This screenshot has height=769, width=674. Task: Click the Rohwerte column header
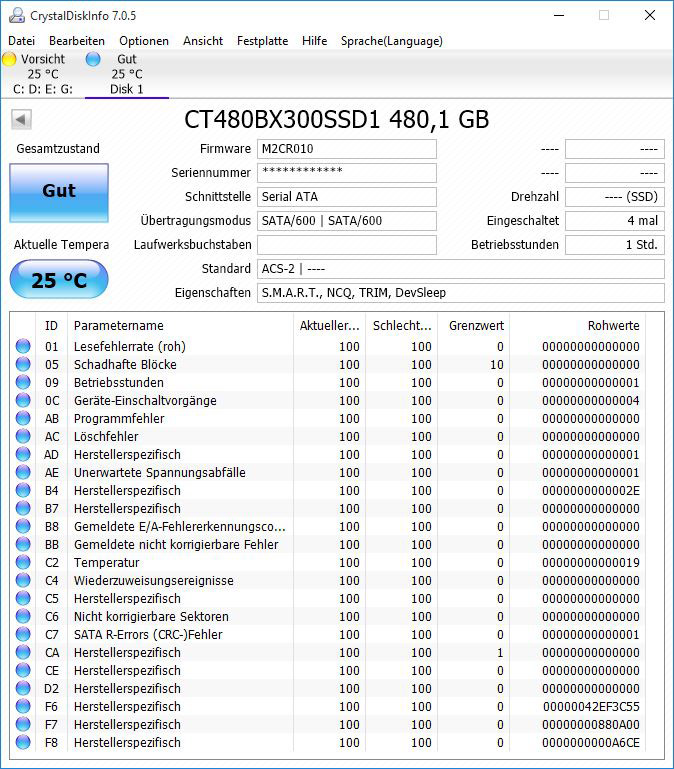point(577,326)
